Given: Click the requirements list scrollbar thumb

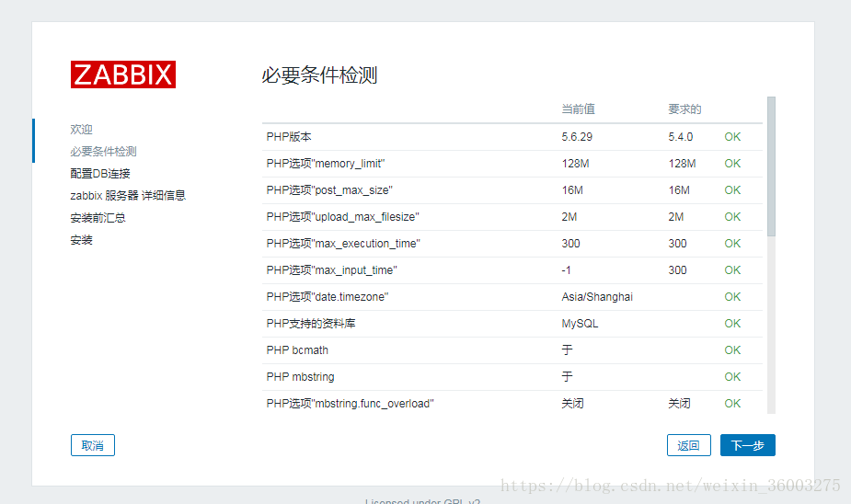Looking at the screenshot, I should coord(771,166).
